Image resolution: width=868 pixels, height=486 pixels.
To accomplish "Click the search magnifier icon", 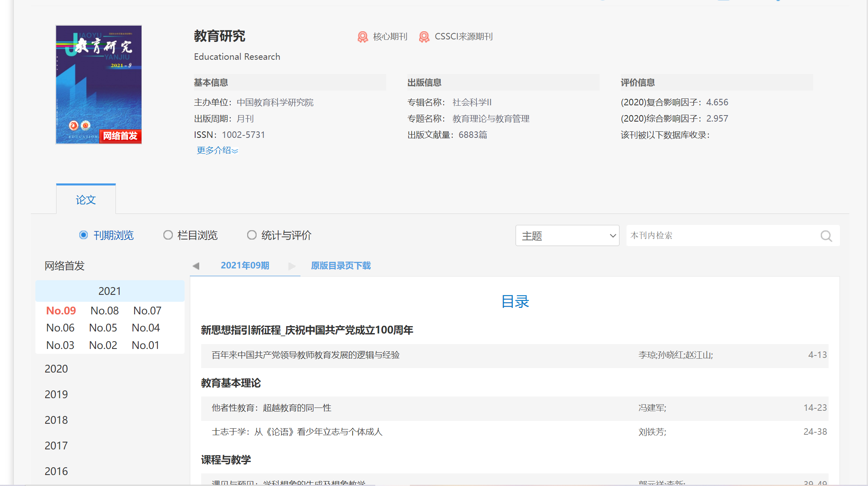I will point(826,236).
